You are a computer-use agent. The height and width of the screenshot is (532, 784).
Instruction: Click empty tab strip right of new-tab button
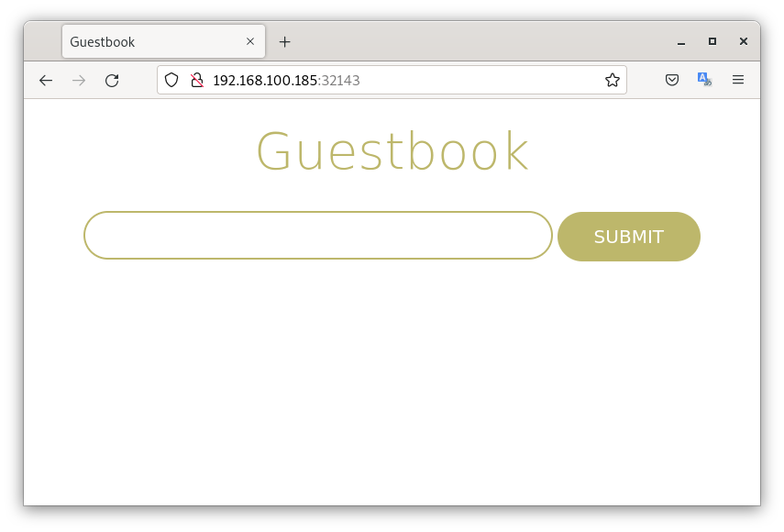[x=477, y=42]
